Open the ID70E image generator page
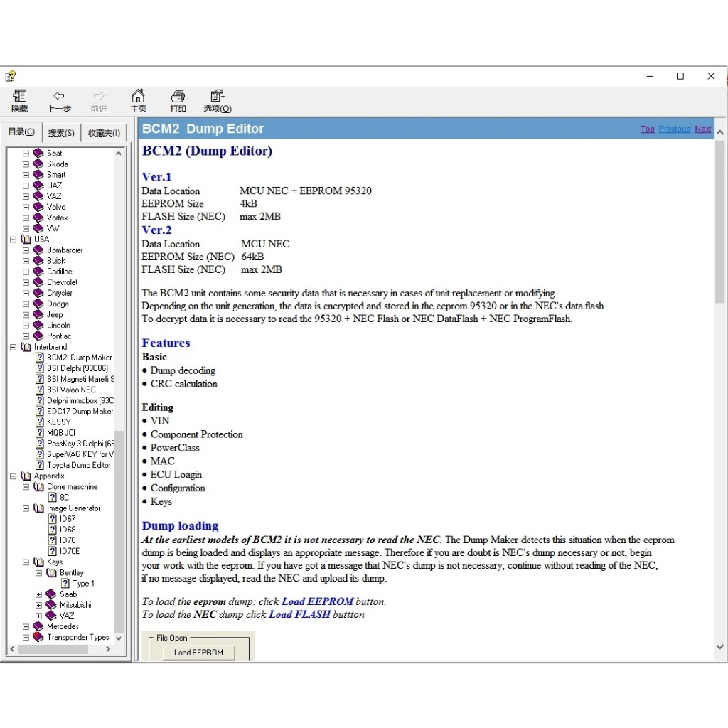 click(69, 551)
